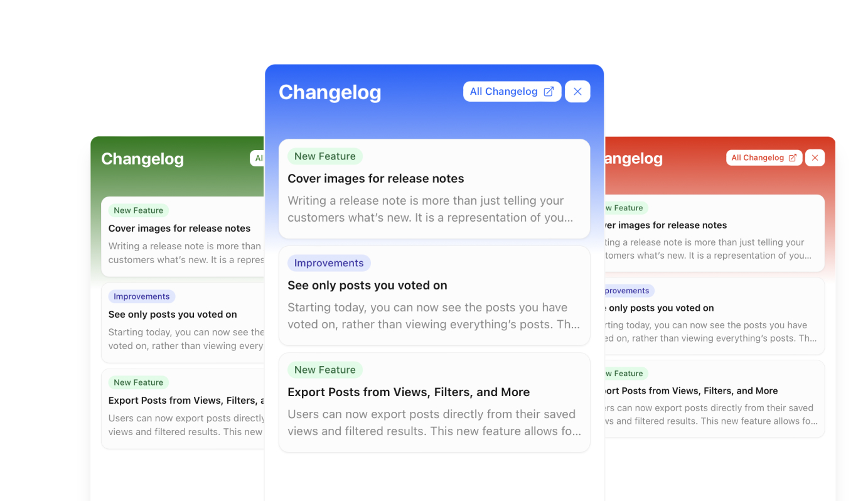Expand the truncated See only posts you voted on entry

point(434,295)
